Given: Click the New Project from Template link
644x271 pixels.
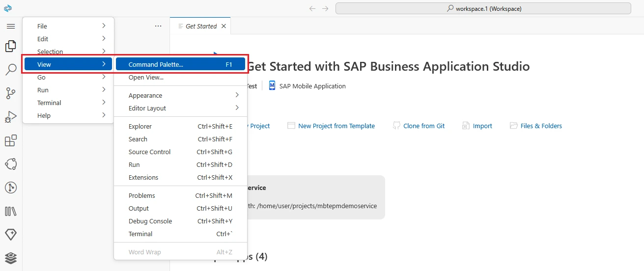Looking at the screenshot, I should pos(336,126).
